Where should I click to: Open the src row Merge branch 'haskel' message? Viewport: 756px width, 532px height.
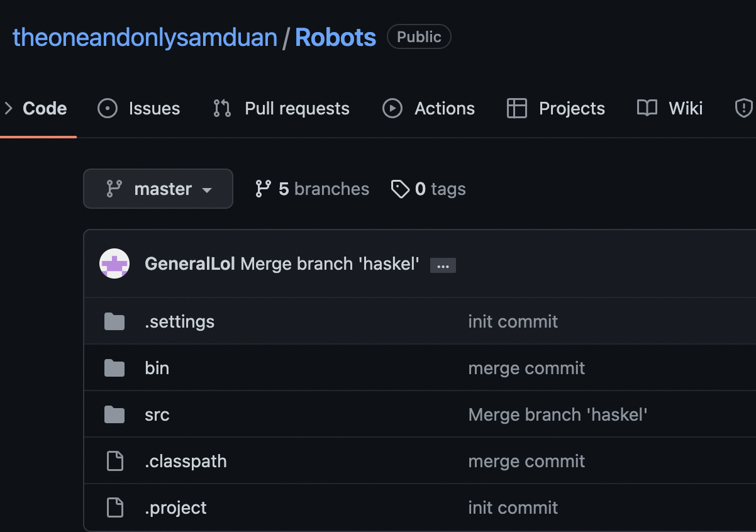558,414
